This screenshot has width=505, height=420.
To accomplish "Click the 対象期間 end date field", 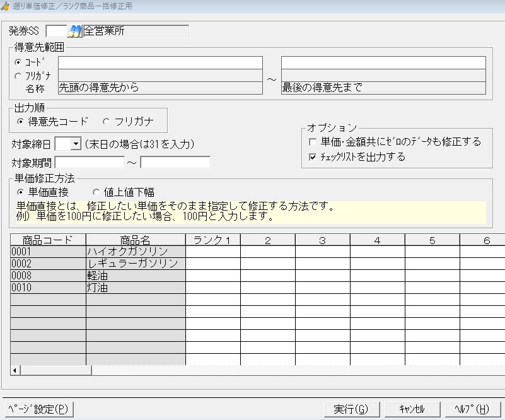I will click(175, 163).
